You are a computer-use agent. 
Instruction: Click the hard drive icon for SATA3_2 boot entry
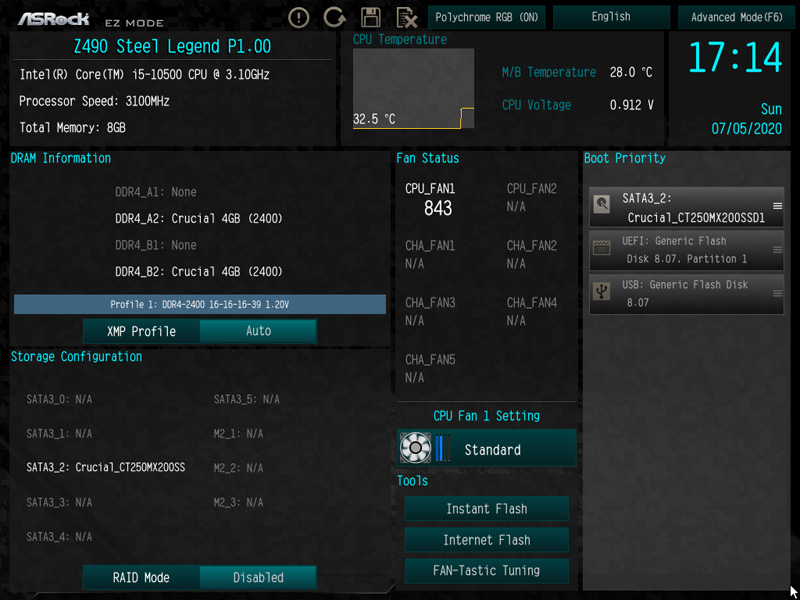point(602,205)
